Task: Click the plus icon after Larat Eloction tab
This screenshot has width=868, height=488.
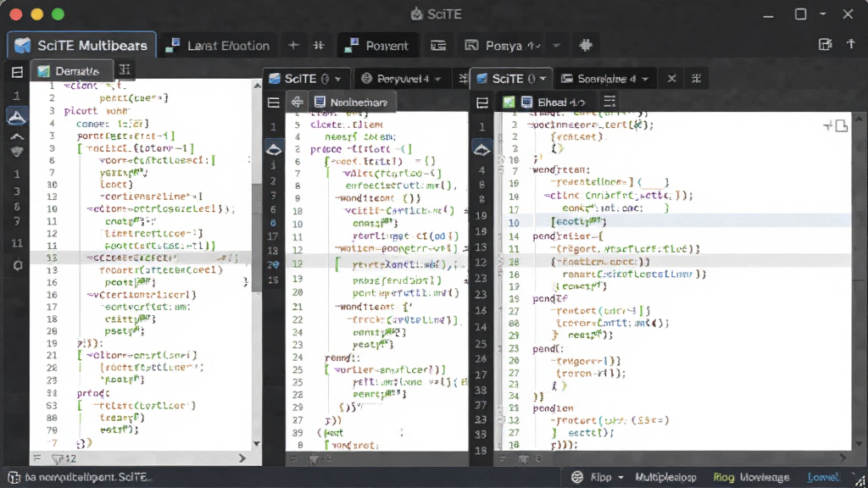Action: pos(293,46)
